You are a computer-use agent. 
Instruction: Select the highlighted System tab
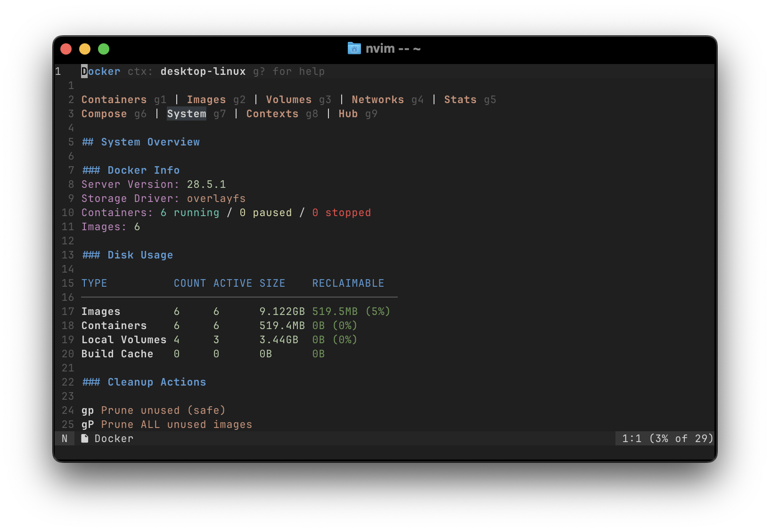point(187,114)
